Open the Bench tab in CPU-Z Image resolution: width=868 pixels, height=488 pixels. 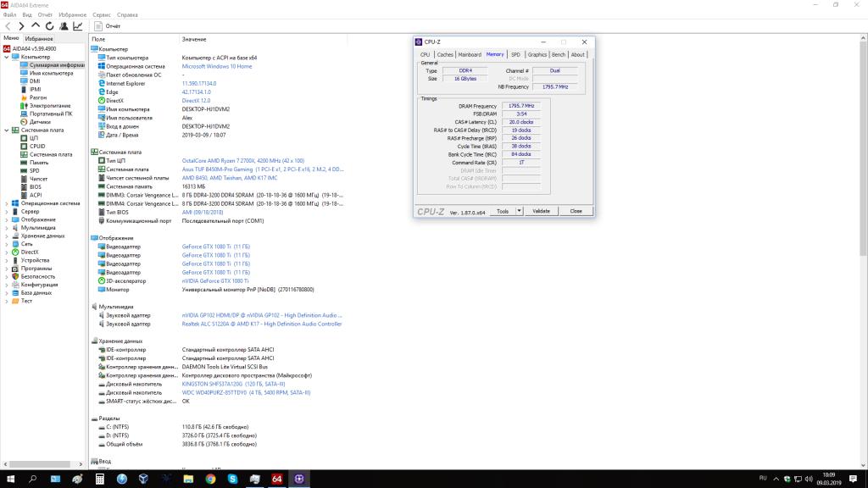(559, 55)
